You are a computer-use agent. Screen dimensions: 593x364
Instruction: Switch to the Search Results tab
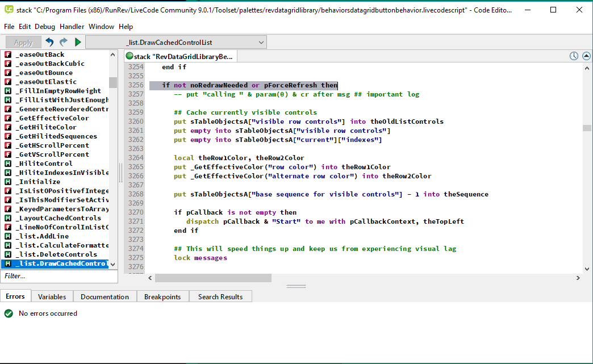(220, 296)
